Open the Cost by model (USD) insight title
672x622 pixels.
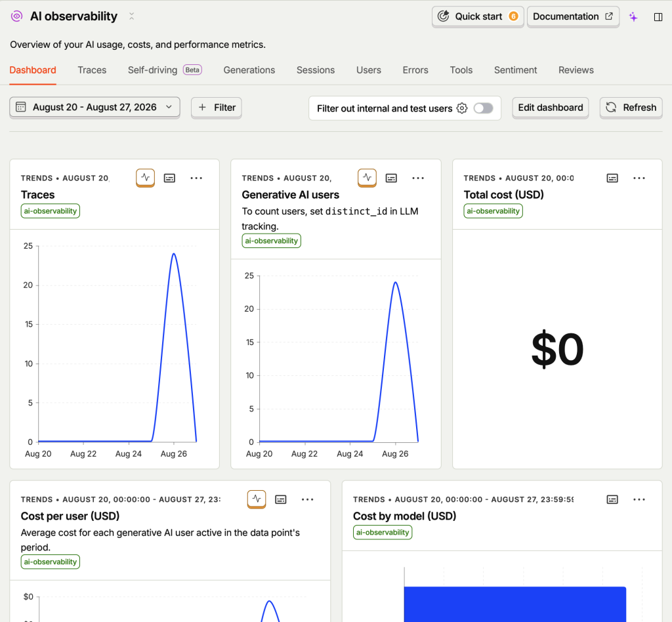(x=404, y=516)
